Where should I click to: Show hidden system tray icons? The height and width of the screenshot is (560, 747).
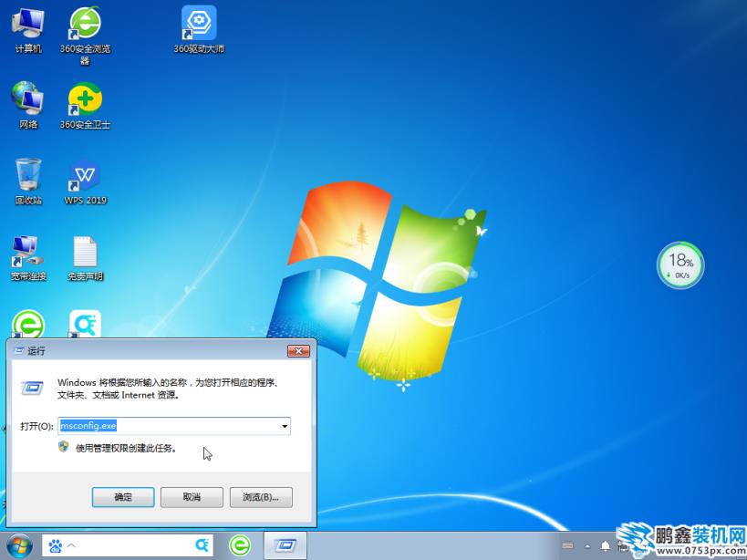(587, 546)
